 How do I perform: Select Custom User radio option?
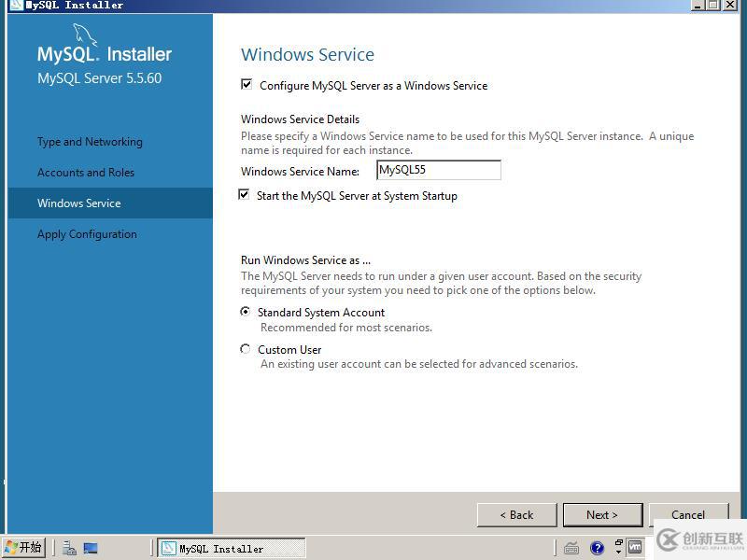pyautogui.click(x=246, y=349)
